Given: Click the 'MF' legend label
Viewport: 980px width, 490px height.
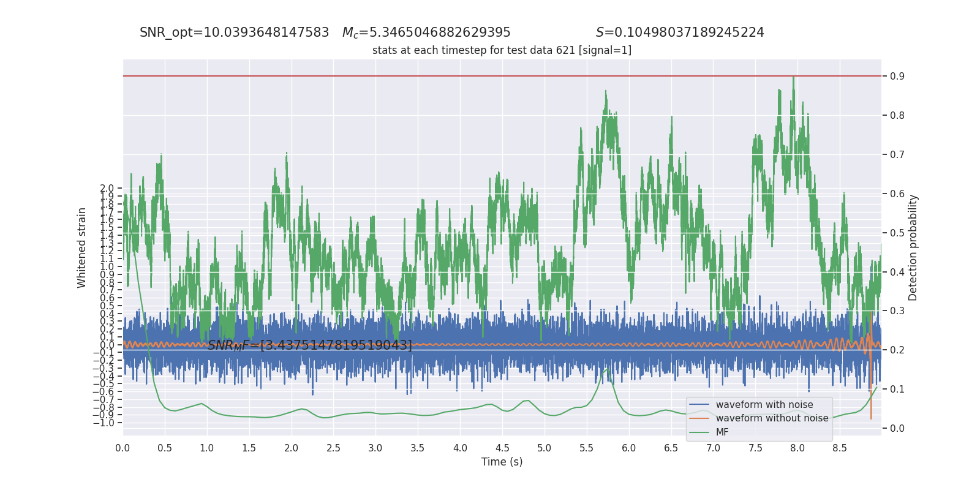Looking at the screenshot, I should [722, 432].
